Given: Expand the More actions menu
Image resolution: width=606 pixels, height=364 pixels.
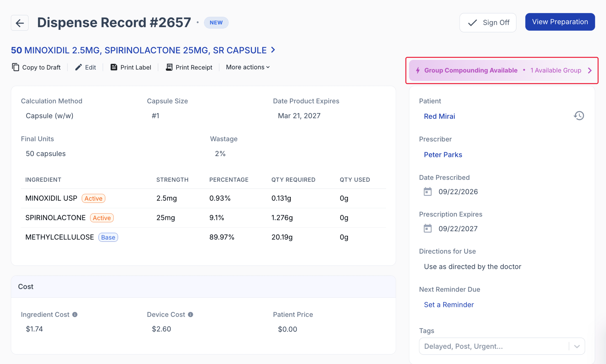Looking at the screenshot, I should point(248,67).
